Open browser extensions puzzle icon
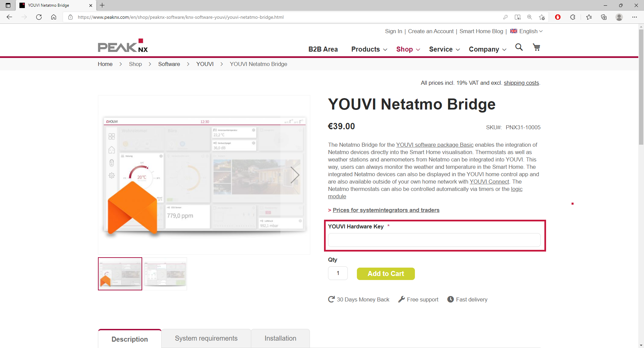 point(573,17)
